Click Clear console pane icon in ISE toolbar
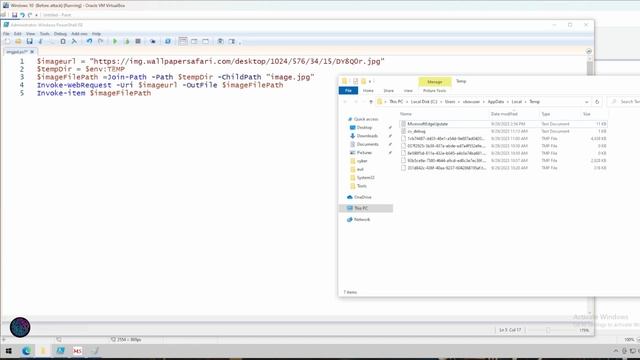The height and width of the screenshot is (360, 640). (x=74, y=42)
